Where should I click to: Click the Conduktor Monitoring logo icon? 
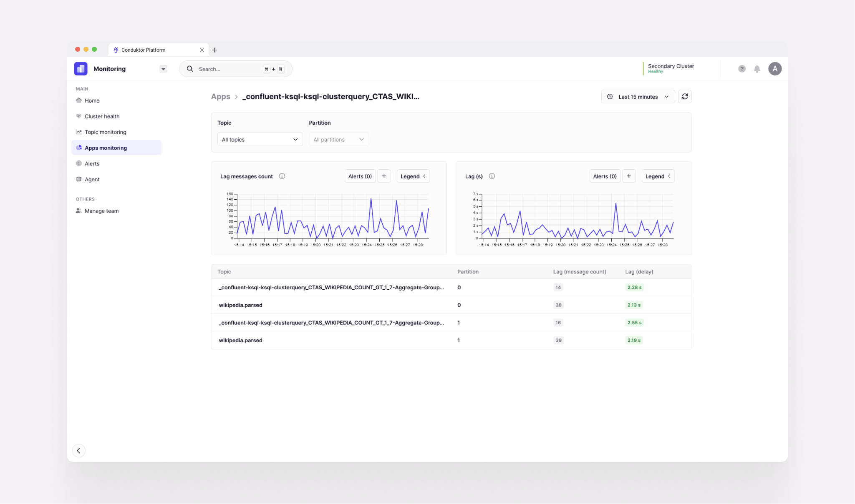[81, 69]
